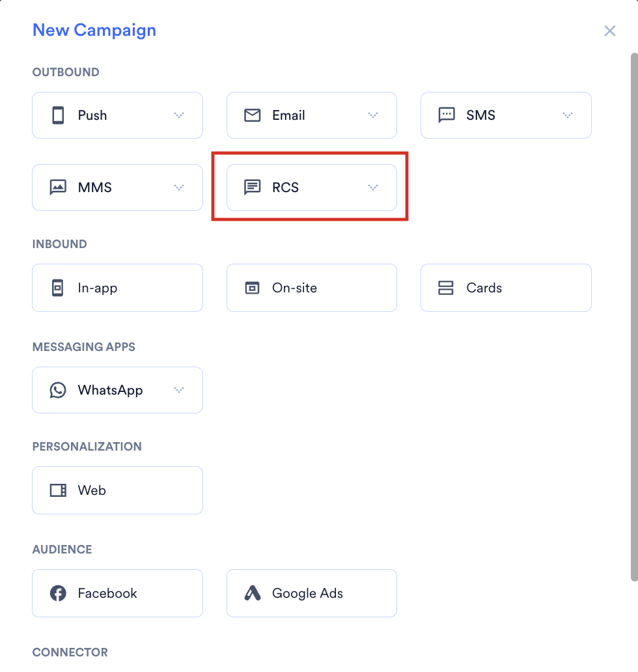Image resolution: width=638 pixels, height=672 pixels.
Task: Expand the SMS chevron dropdown
Action: [568, 115]
